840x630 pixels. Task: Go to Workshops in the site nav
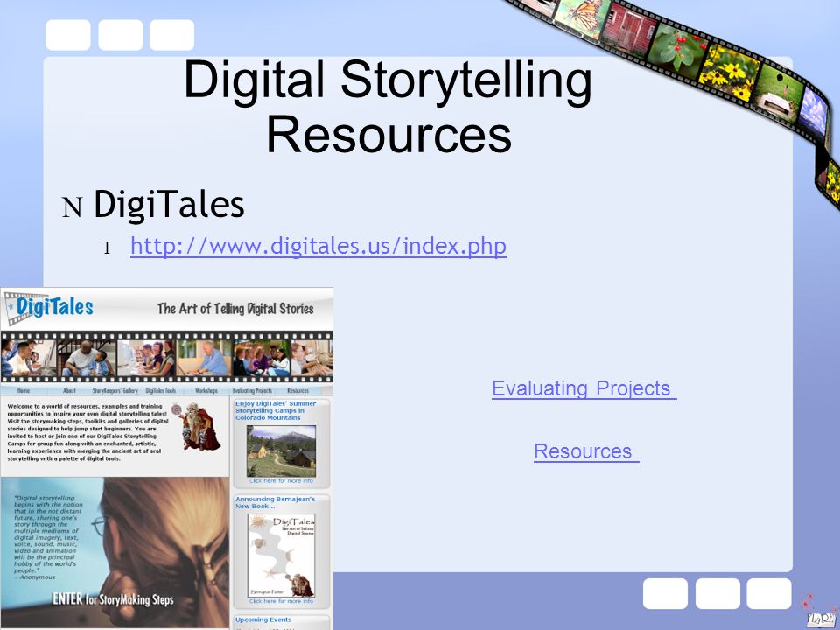click(206, 390)
